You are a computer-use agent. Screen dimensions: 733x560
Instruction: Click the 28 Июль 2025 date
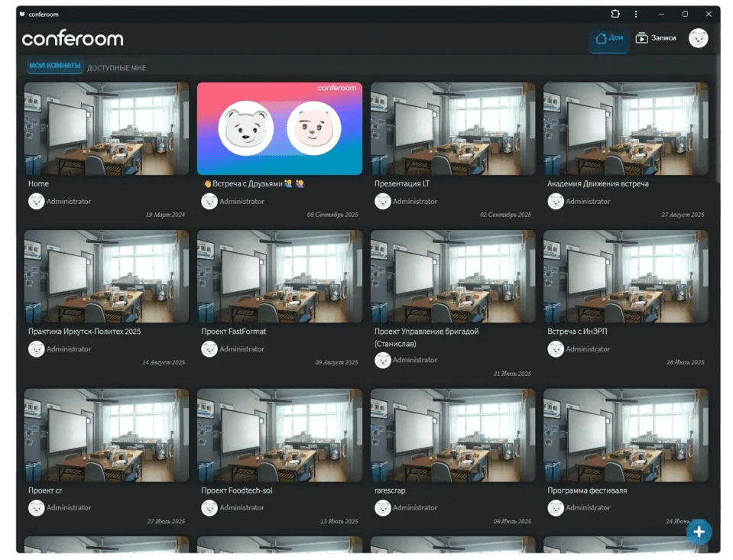tap(686, 362)
